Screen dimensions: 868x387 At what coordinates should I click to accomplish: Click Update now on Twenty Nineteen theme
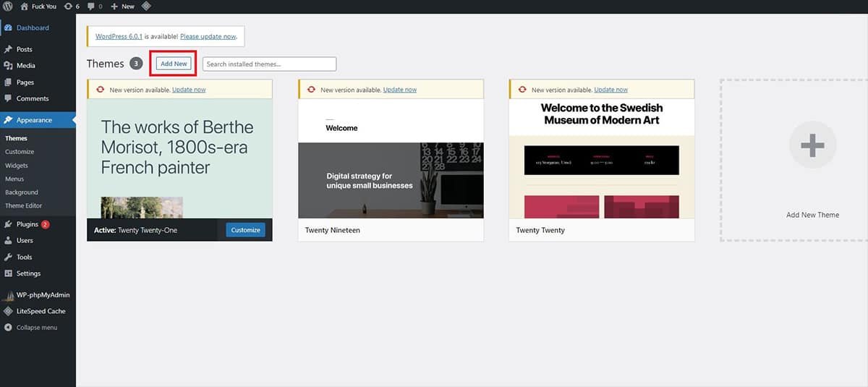point(399,90)
